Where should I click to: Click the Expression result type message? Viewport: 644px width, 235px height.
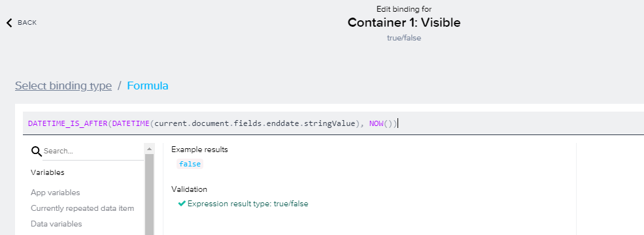(248, 204)
